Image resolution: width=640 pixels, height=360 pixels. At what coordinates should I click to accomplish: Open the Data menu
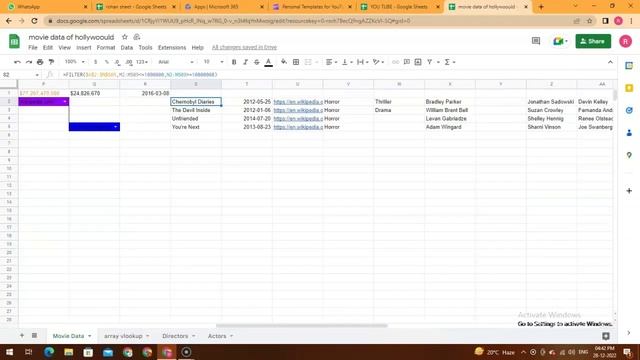127,47
